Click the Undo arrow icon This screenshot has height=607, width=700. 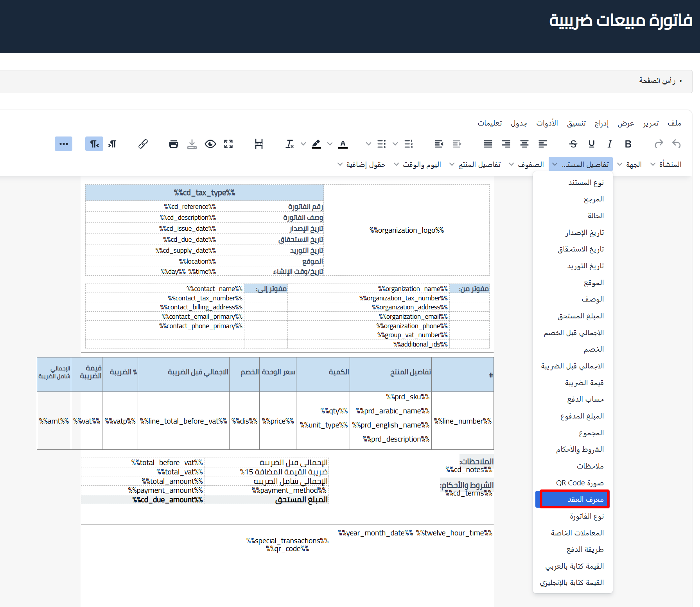pyautogui.click(x=677, y=144)
